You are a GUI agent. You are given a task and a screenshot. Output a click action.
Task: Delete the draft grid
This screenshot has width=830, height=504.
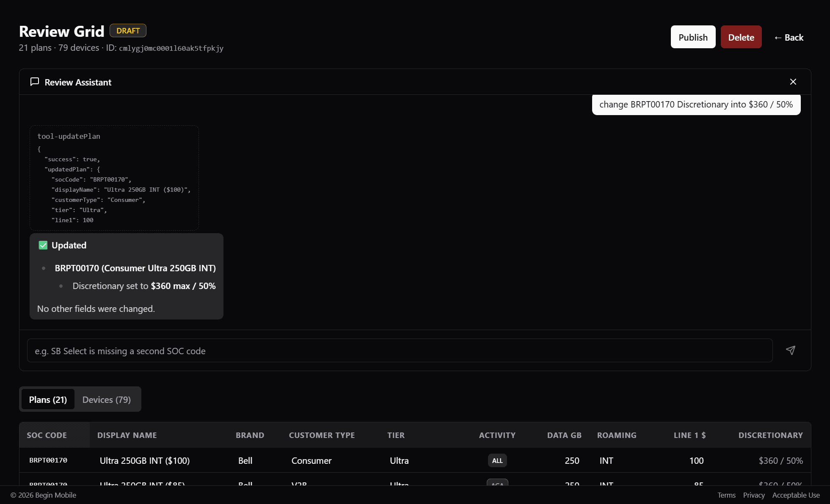[741, 37]
